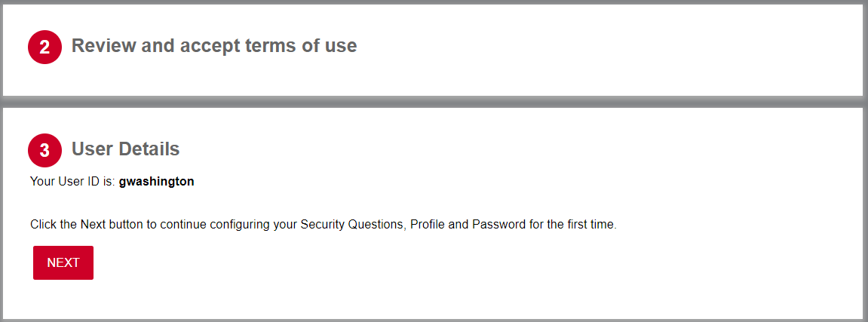Viewport: 868px width, 322px height.
Task: Click the gray divider between the two panels
Action: (x=434, y=102)
